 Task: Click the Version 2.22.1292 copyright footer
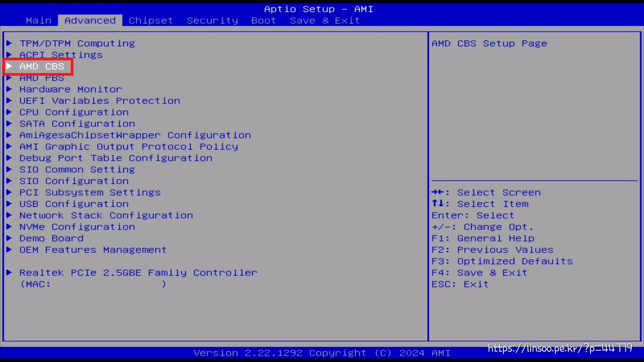coord(322,353)
